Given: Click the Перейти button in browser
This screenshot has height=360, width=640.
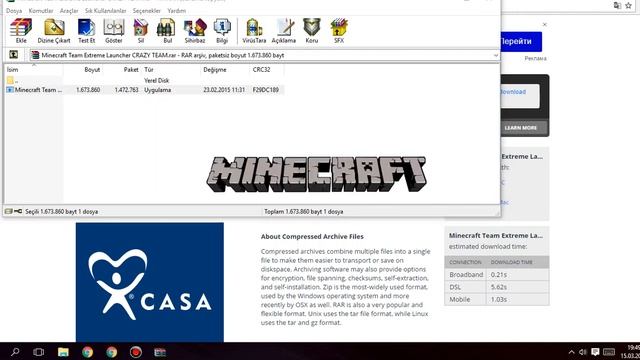Looking at the screenshot, I should click(x=521, y=42).
